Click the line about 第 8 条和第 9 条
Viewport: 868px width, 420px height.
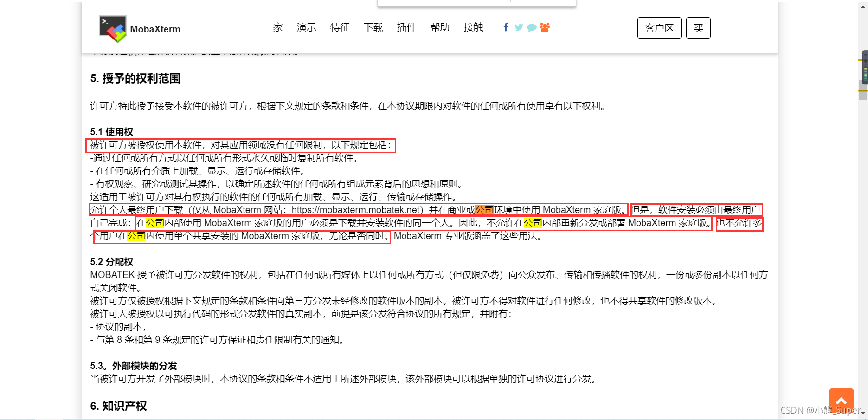pos(218,340)
